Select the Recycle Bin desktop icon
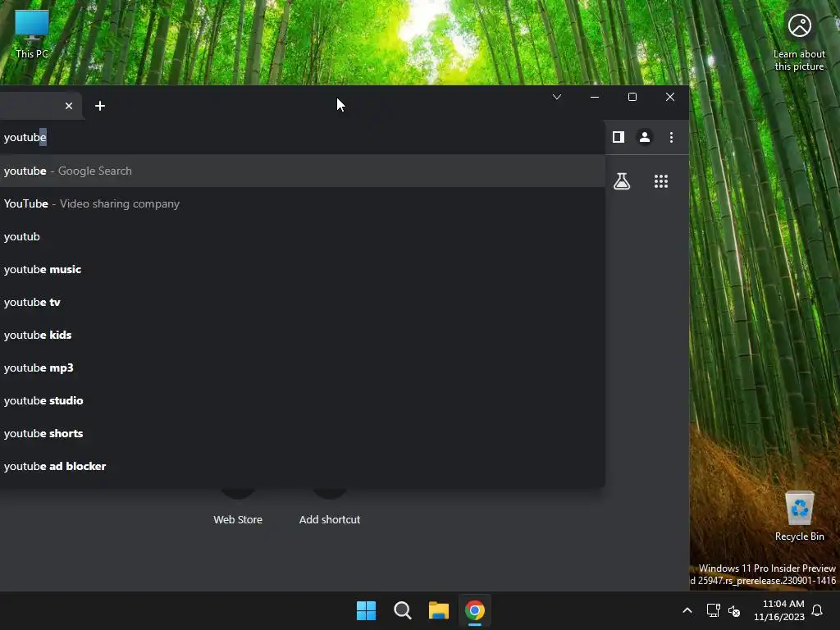Screen dimensions: 840x630 [799, 515]
